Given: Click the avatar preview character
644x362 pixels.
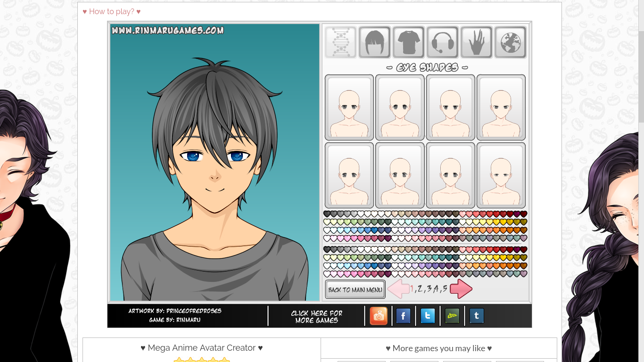Looking at the screenshot, I should pyautogui.click(x=215, y=179).
